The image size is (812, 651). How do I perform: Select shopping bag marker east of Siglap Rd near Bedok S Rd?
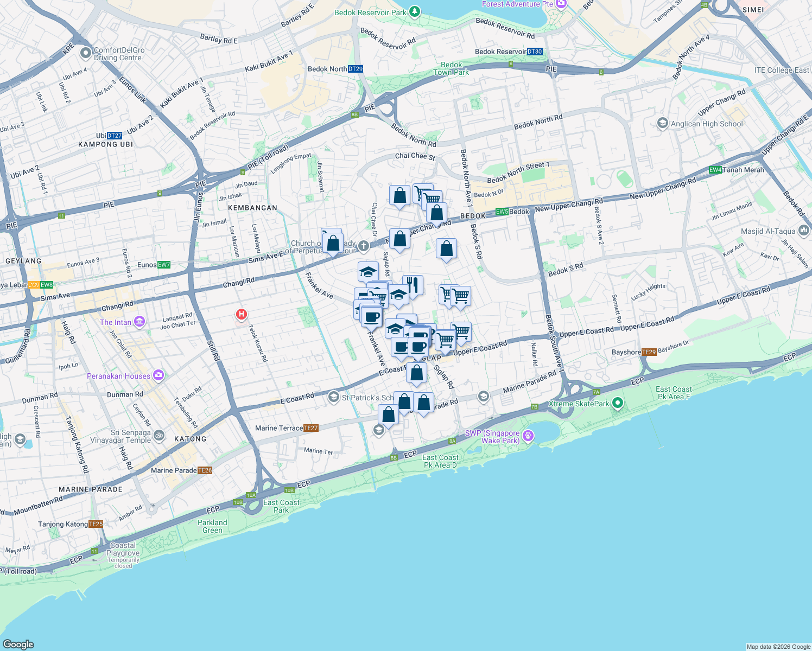[x=446, y=250]
